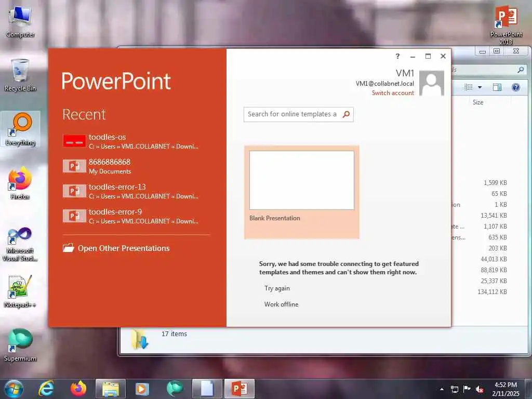532x399 pixels.
Task: Open the Computer desktop icon
Action: tap(20, 21)
